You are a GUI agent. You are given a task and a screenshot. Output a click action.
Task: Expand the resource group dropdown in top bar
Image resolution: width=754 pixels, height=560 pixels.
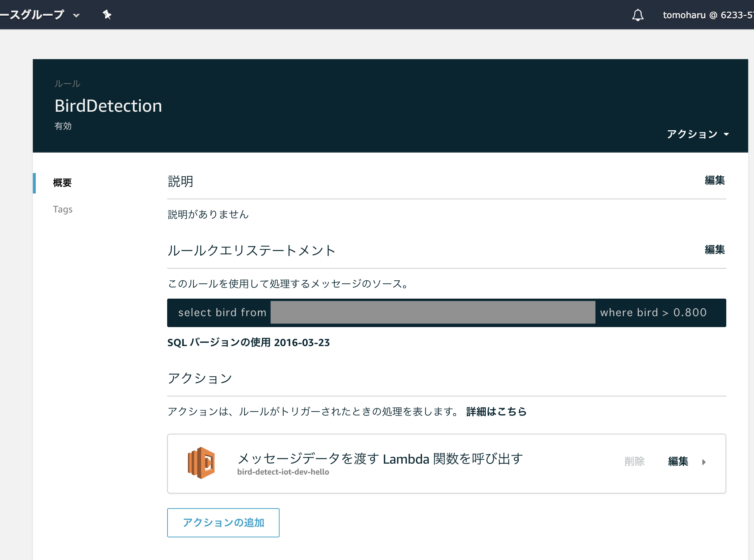(76, 15)
